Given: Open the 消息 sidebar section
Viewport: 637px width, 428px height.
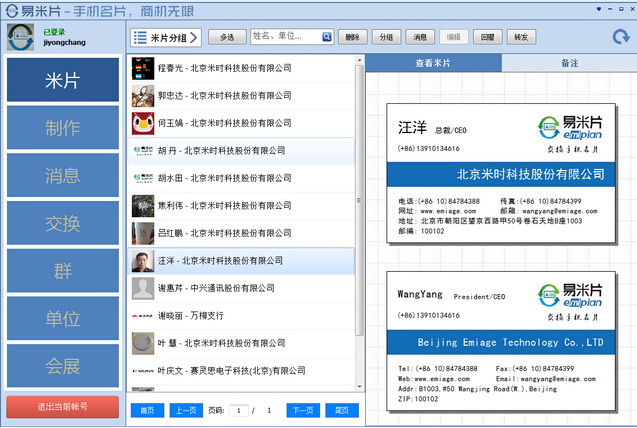Looking at the screenshot, I should 63,175.
